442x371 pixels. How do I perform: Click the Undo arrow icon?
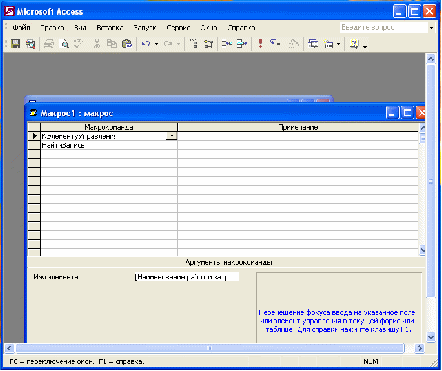146,44
